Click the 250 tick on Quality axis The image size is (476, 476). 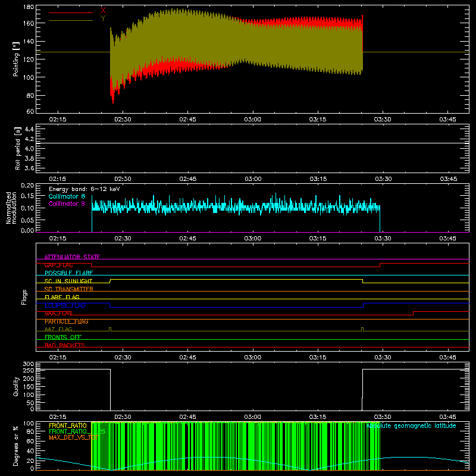tap(29, 371)
